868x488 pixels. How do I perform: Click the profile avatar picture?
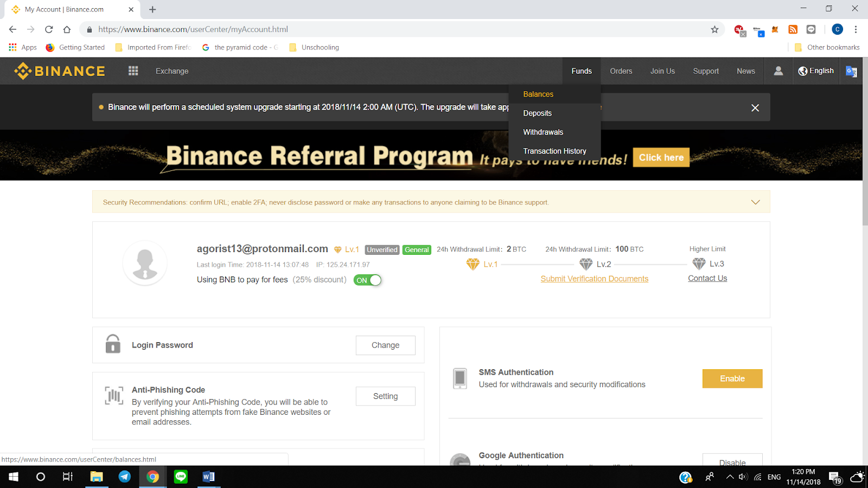coord(145,263)
